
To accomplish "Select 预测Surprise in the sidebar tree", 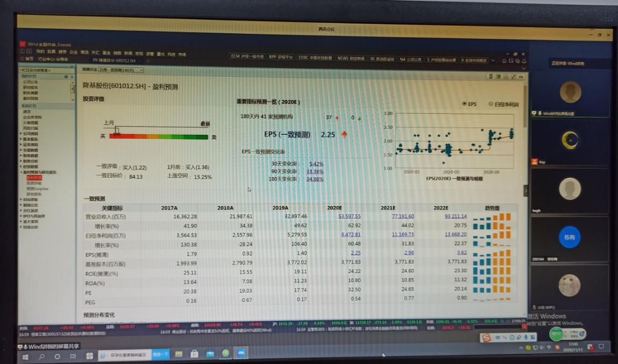I will click(x=38, y=188).
